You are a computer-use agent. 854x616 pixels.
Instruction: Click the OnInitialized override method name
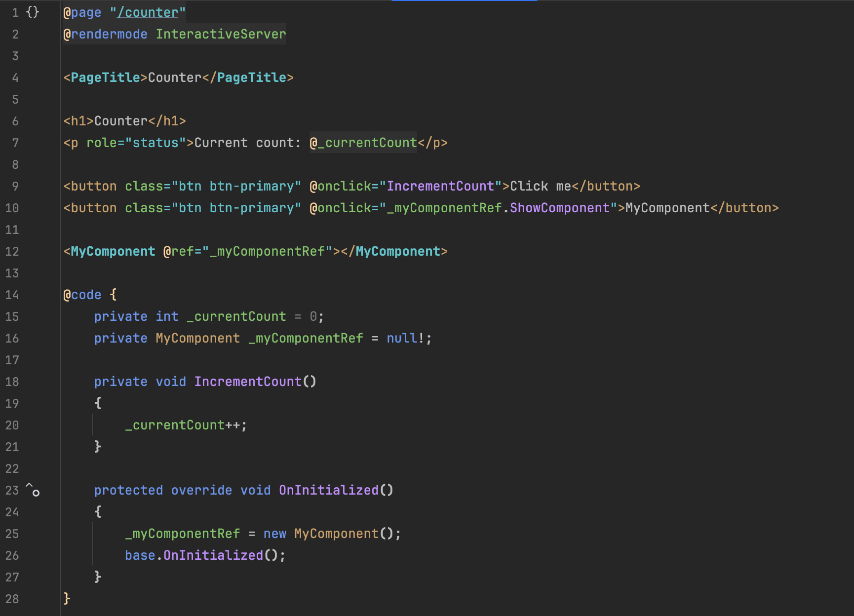(329, 490)
